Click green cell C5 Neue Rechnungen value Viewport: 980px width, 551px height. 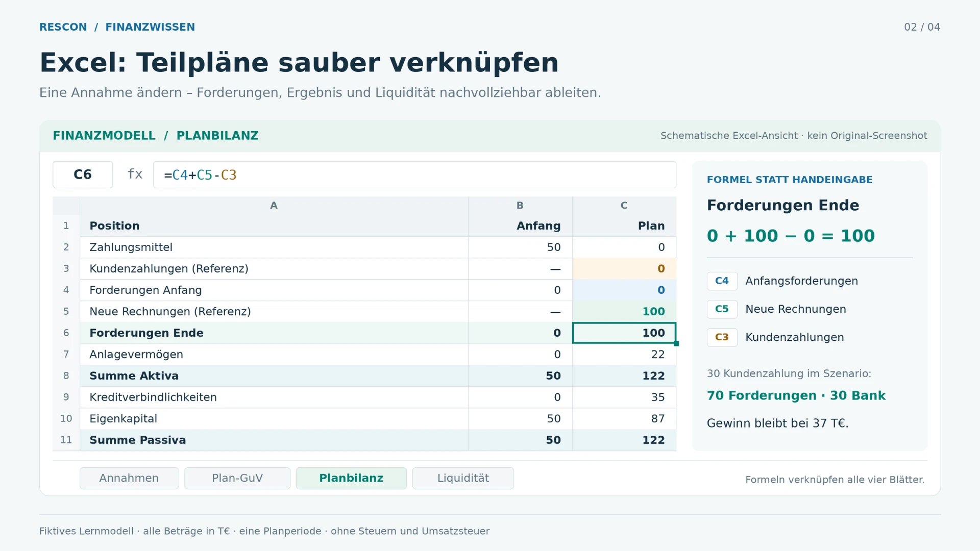(x=624, y=311)
